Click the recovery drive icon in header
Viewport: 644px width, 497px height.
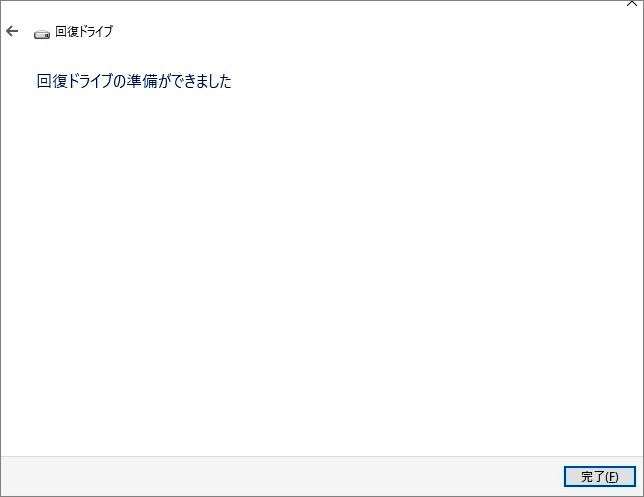coord(42,35)
